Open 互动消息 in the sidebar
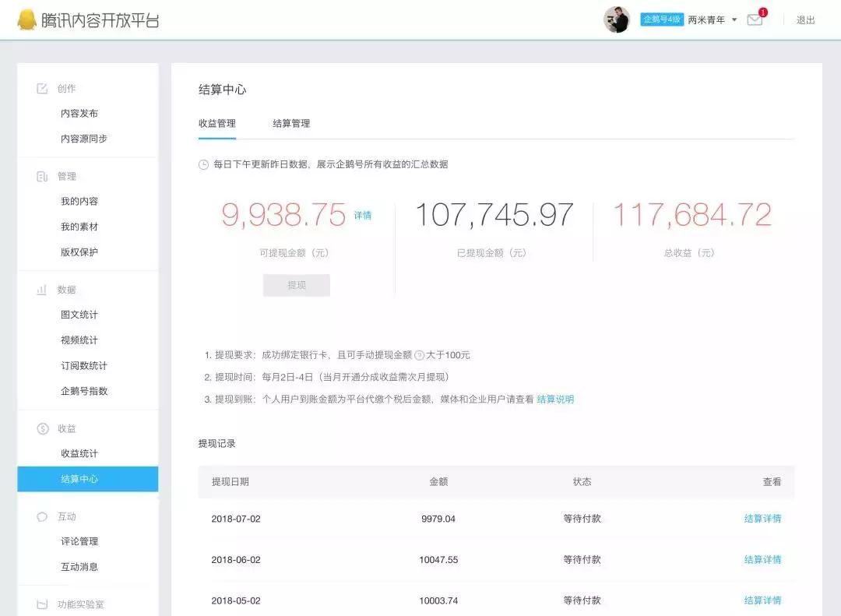 point(79,567)
